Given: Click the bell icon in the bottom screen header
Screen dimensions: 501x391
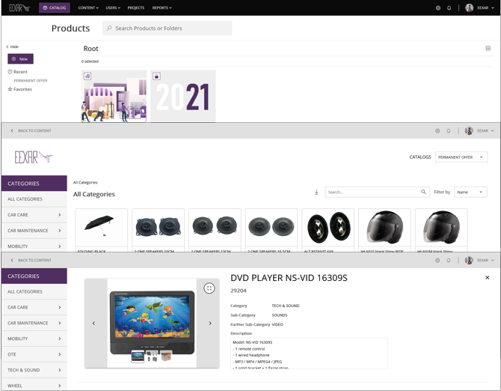Looking at the screenshot, I should pyautogui.click(x=448, y=260).
